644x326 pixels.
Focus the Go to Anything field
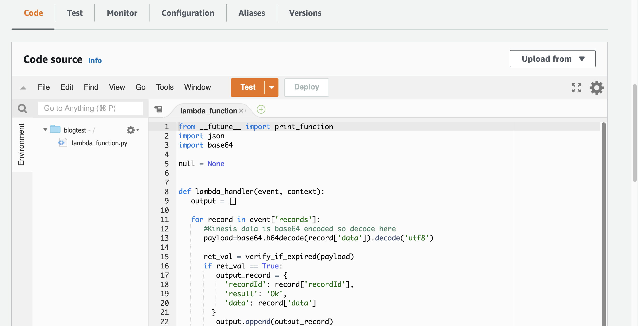[90, 108]
